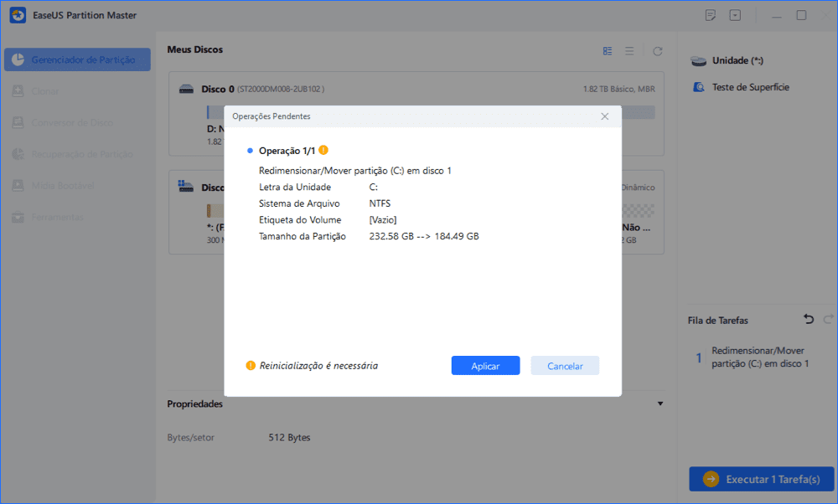Image resolution: width=838 pixels, height=504 pixels.
Task: Click the 512 Bytes property value
Action: 289,437
